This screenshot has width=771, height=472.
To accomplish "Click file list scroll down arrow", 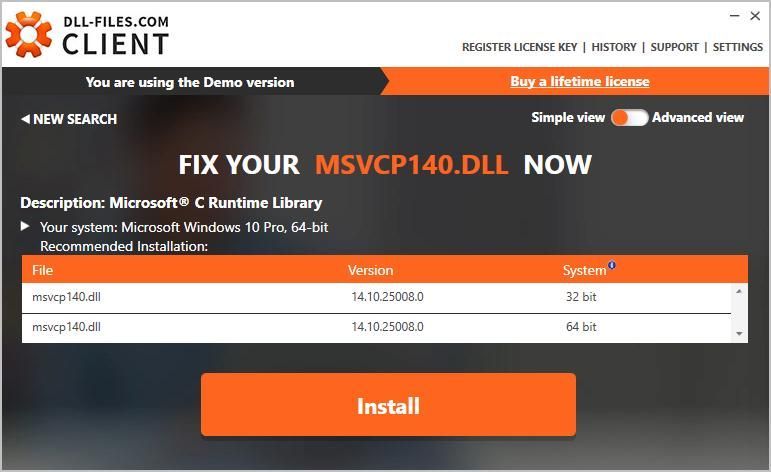I will pos(739,334).
